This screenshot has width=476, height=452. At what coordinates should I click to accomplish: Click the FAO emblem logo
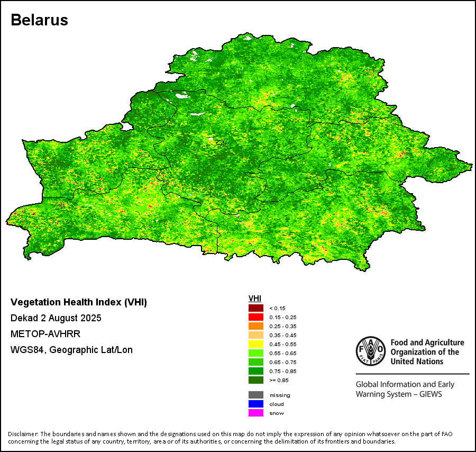point(370,351)
